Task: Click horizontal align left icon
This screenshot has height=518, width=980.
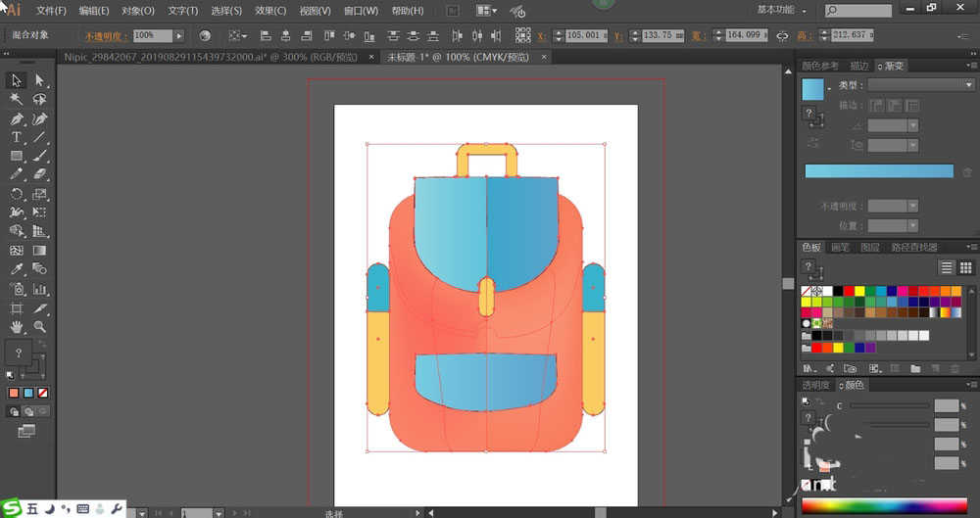Action: [x=265, y=35]
